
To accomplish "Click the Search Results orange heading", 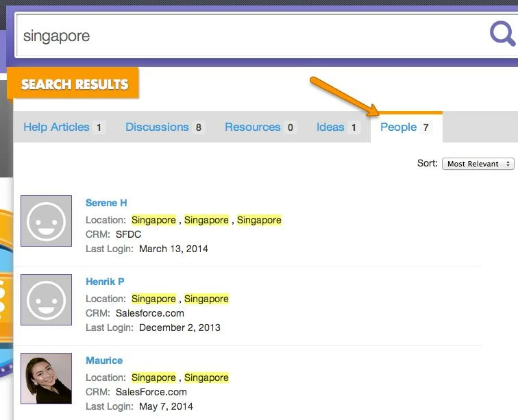I will point(73,84).
